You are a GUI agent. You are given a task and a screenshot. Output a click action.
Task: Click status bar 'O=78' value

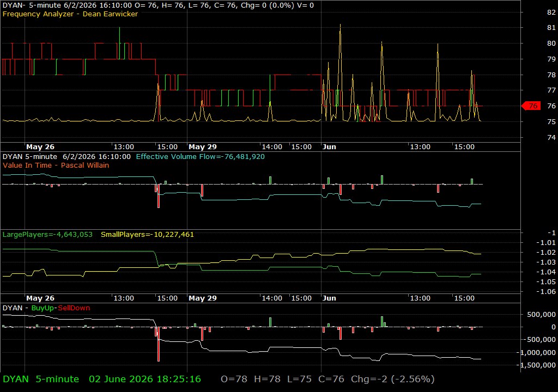click(234, 379)
